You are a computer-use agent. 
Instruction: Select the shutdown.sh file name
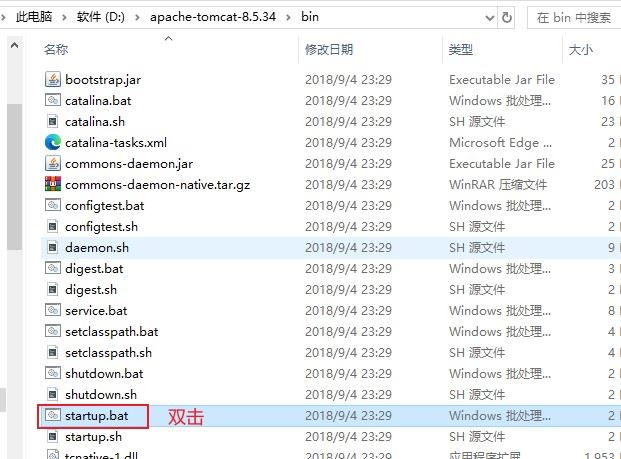[101, 394]
